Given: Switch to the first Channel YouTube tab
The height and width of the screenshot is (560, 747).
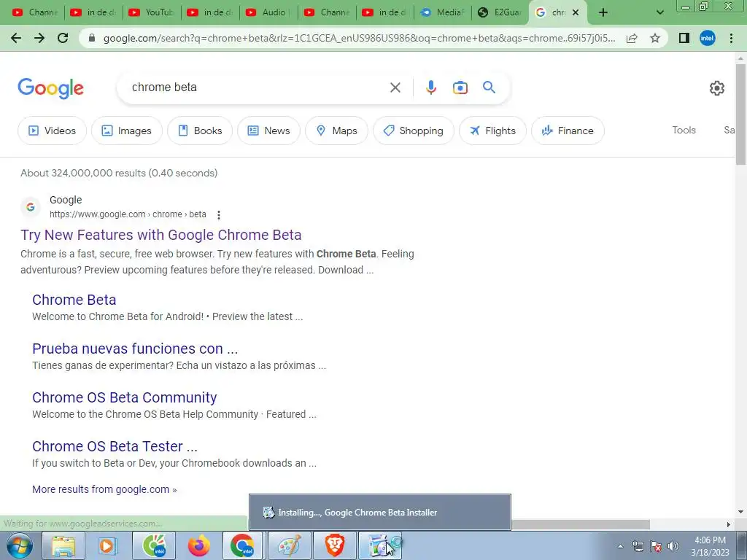Looking at the screenshot, I should [35, 12].
